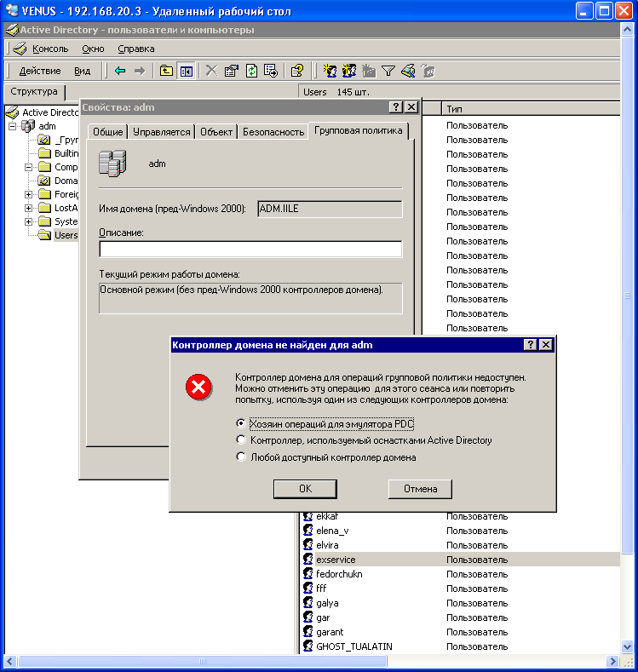Click Отмена in error dialog
The image size is (638, 672).
420,489
